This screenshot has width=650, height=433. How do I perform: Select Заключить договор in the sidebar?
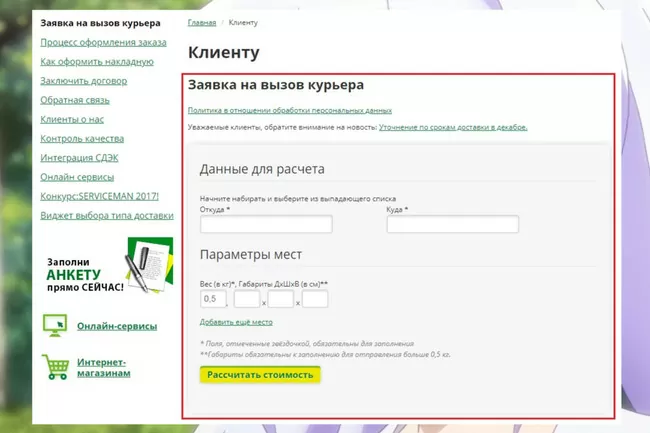coord(84,80)
